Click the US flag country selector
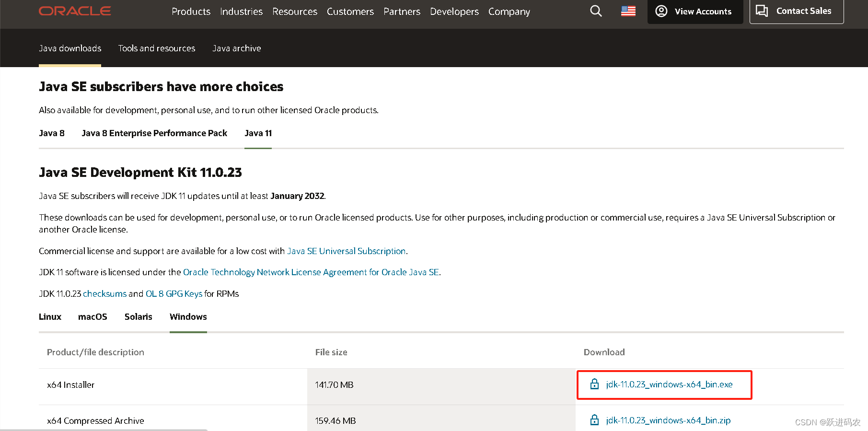Image resolution: width=868 pixels, height=431 pixels. click(x=628, y=11)
